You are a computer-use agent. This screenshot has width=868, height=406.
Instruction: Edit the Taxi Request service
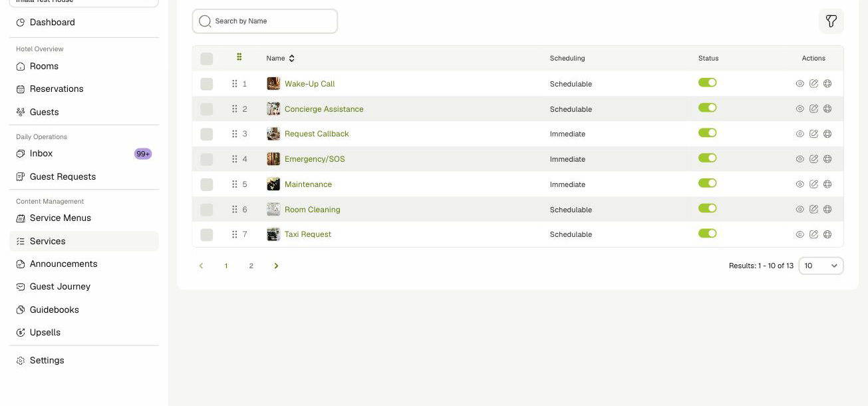(x=813, y=234)
